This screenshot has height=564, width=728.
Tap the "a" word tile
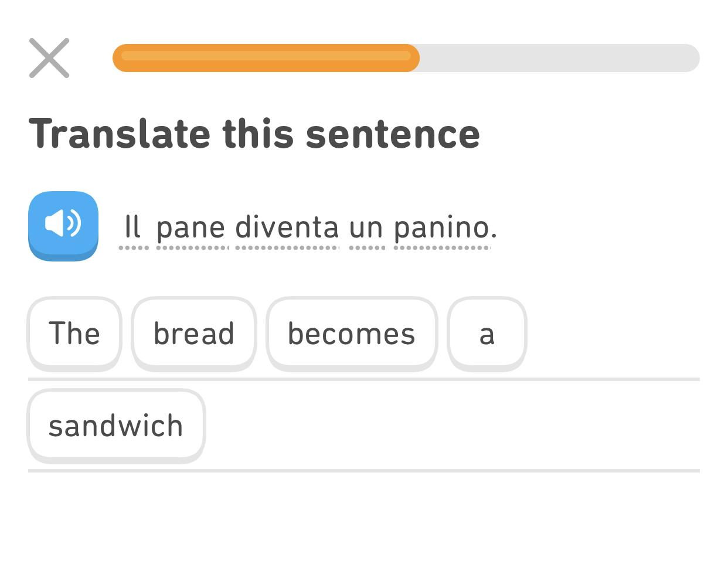(x=487, y=334)
